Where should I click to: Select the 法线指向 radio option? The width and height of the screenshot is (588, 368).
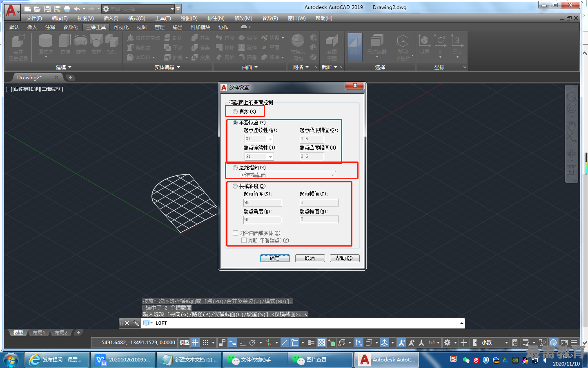pyautogui.click(x=235, y=168)
